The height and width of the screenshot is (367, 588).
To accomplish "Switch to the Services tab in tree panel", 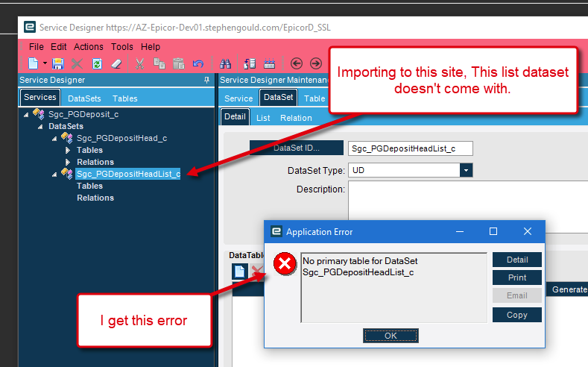I will [x=40, y=98].
